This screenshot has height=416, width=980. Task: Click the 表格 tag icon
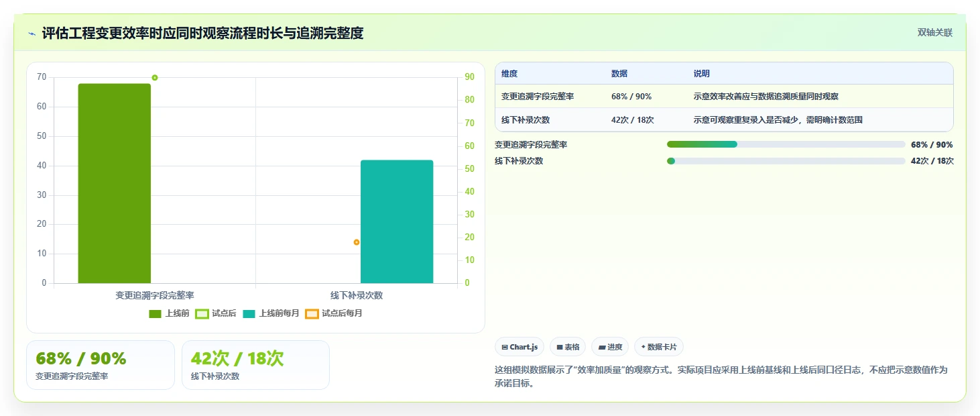coord(560,347)
